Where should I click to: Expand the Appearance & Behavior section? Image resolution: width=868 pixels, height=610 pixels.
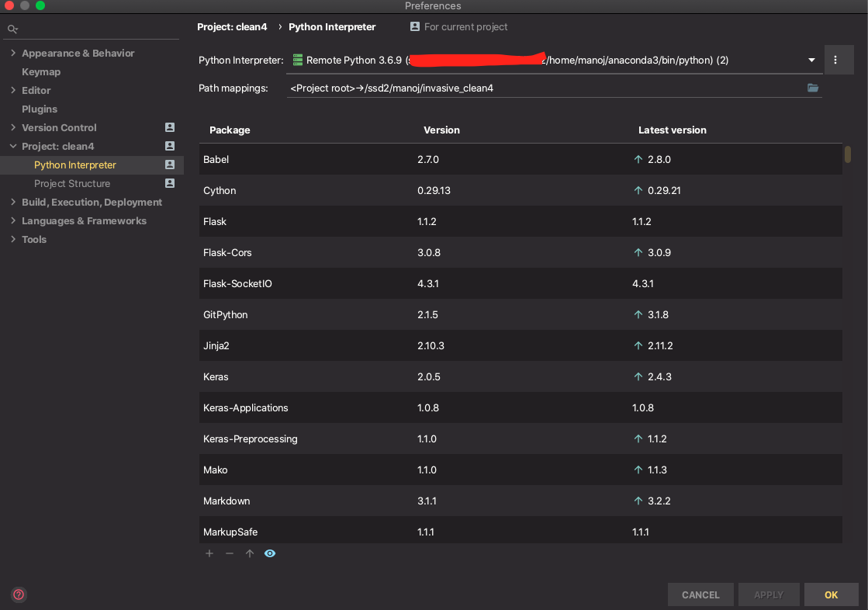pos(13,53)
